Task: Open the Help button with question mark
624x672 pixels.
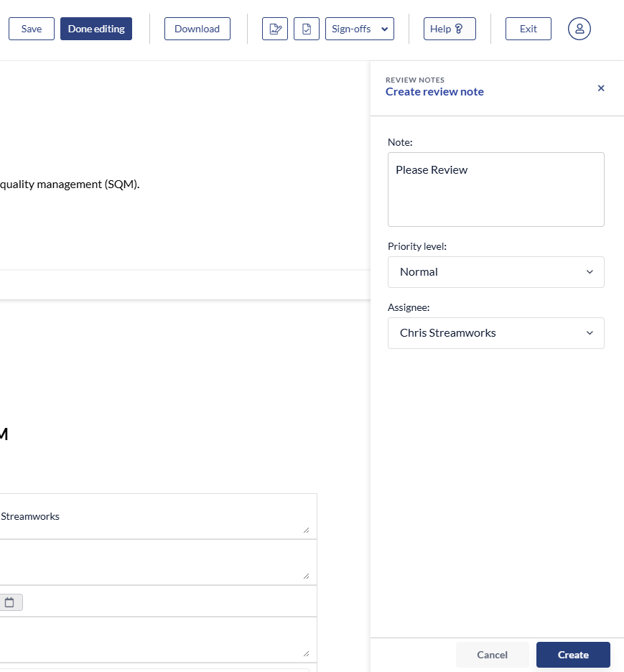Action: 450,29
